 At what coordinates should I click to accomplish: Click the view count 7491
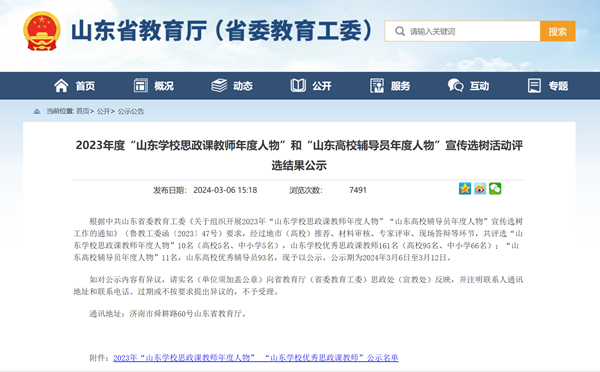pos(358,190)
